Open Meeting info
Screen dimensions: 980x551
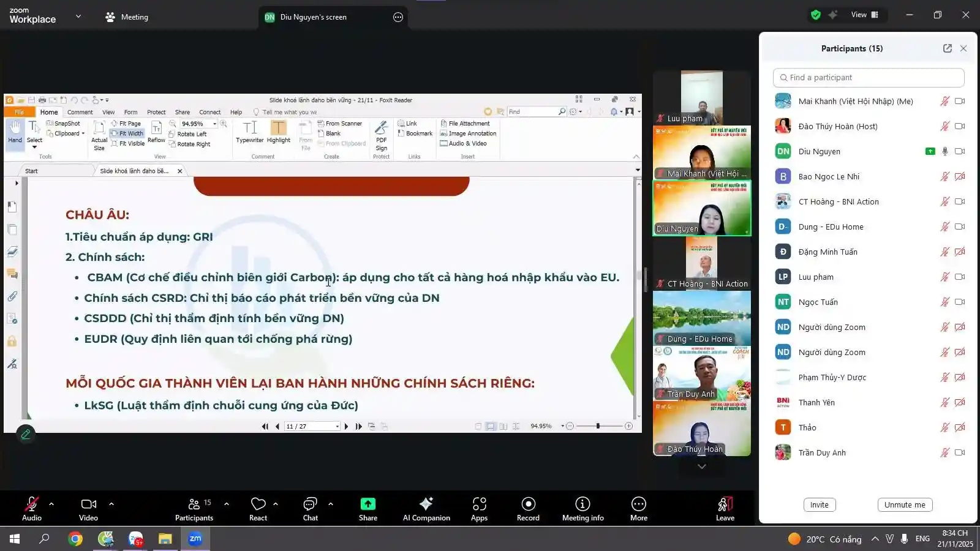[582, 504]
